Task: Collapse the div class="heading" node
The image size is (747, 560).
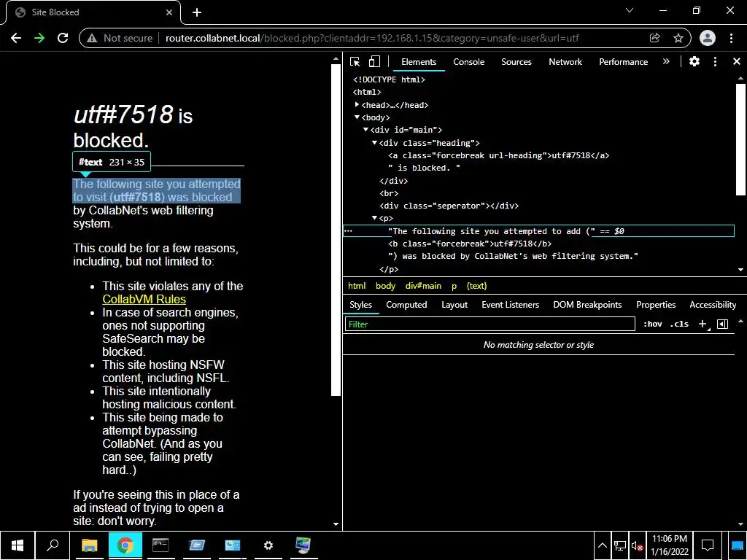Action: (x=374, y=142)
